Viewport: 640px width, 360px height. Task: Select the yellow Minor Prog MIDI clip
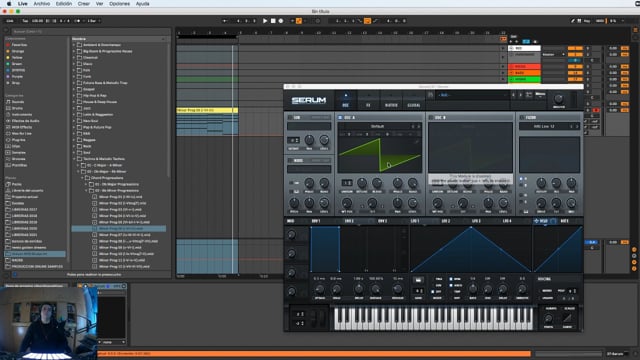coord(207,110)
